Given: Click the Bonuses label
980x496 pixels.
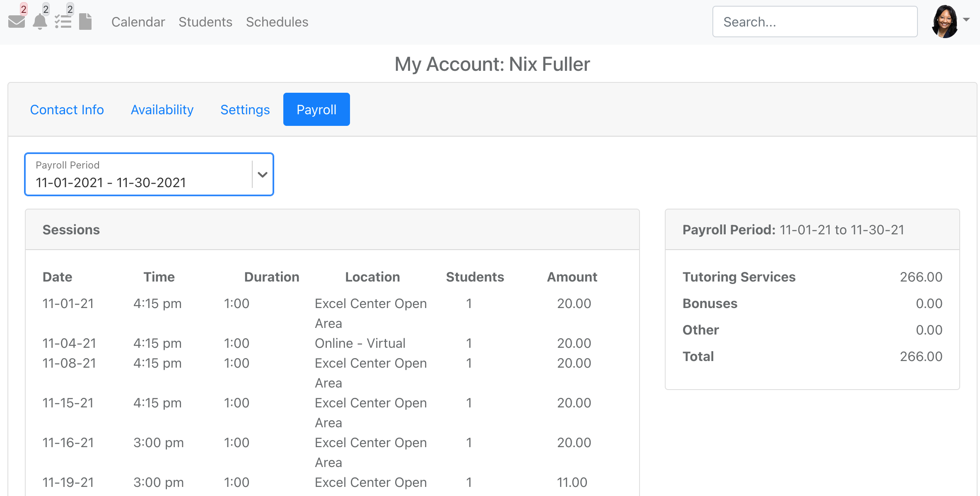Looking at the screenshot, I should coord(710,303).
